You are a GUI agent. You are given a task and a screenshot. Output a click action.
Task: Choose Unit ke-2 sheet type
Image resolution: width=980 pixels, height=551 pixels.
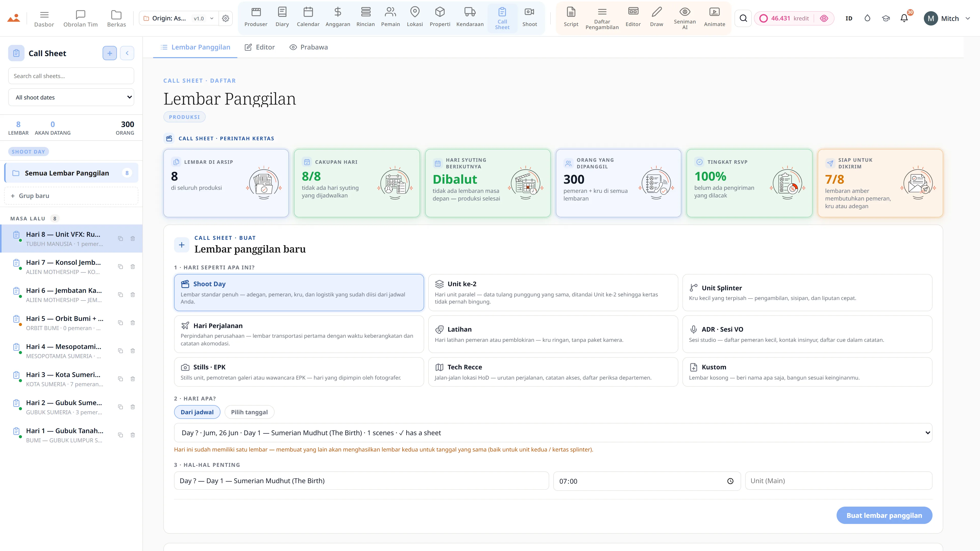553,292
